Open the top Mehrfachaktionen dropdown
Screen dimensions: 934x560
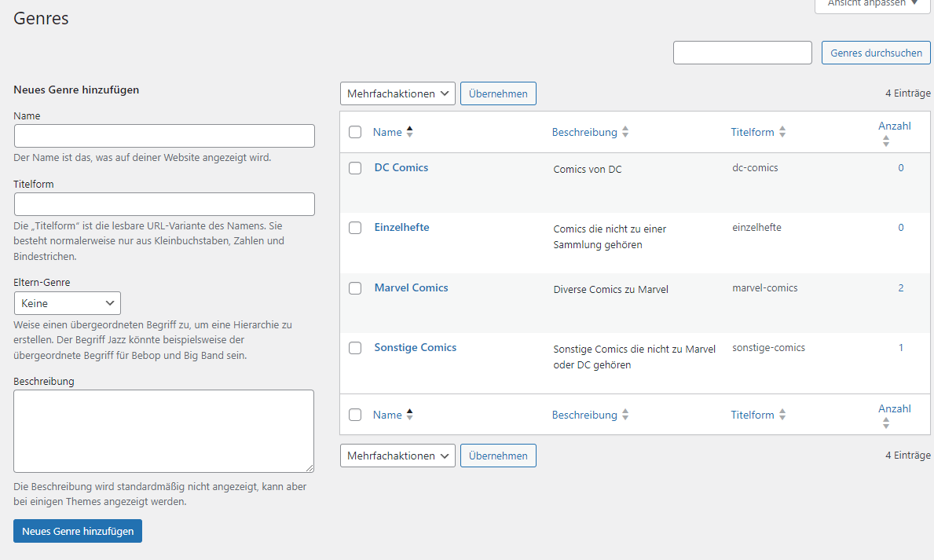397,93
